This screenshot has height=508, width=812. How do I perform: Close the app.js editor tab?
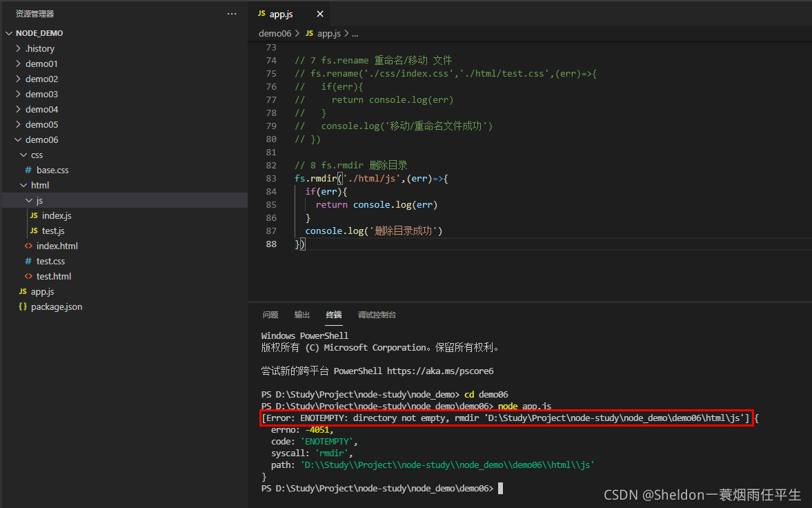click(x=320, y=14)
